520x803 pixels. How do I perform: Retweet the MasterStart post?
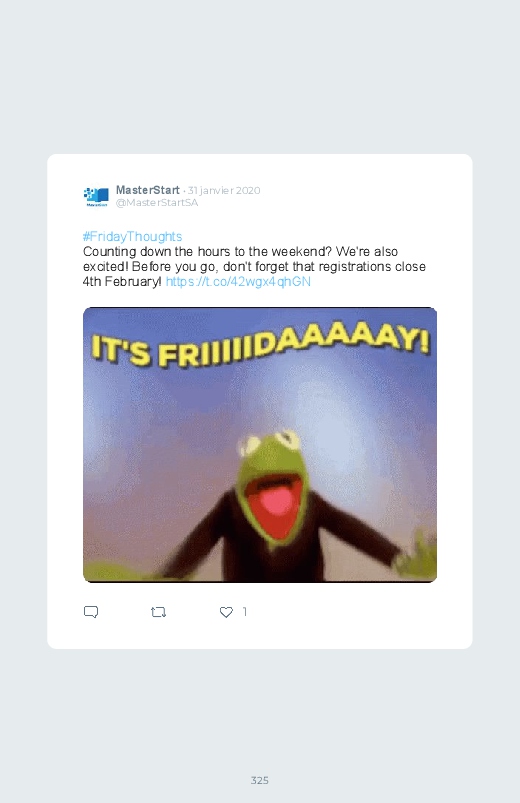158,612
